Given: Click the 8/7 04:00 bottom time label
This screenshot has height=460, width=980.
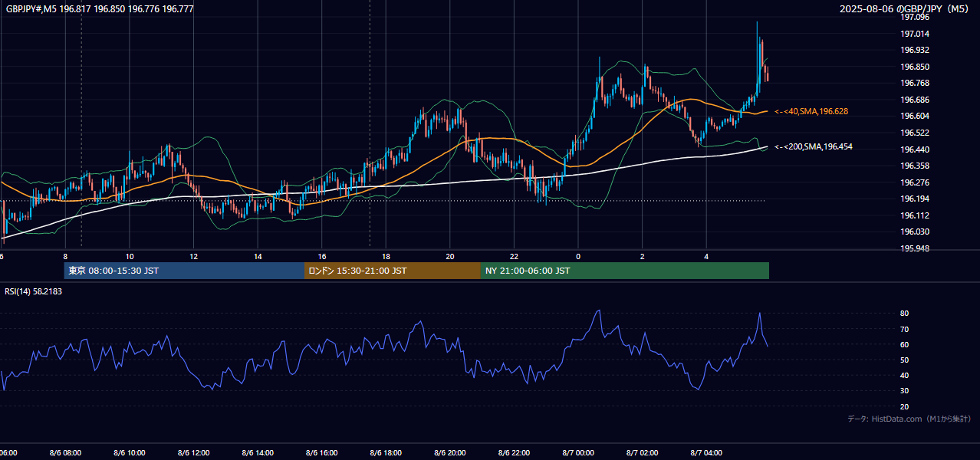Looking at the screenshot, I should (x=706, y=453).
